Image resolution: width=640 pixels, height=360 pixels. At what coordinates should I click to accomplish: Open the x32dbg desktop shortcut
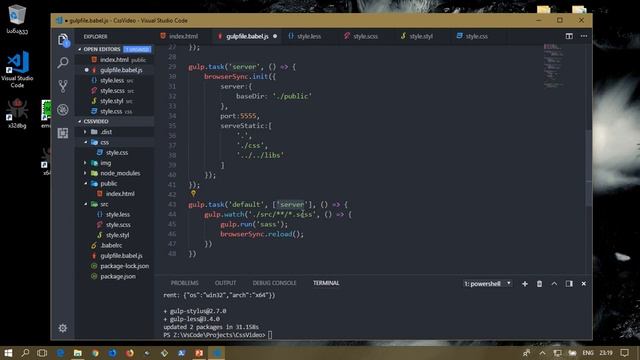coord(17,113)
